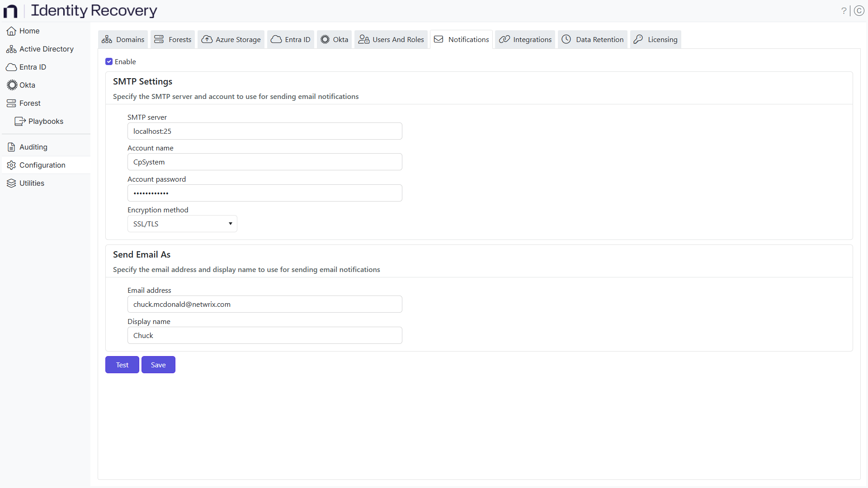Open the Configuration gear icon
The height and width of the screenshot is (488, 868).
pyautogui.click(x=10, y=165)
